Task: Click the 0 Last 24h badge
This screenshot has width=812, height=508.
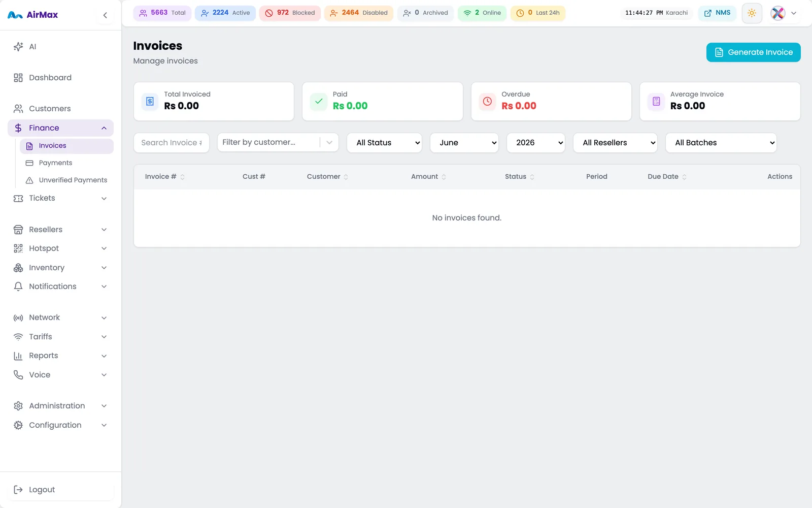Action: (x=538, y=13)
